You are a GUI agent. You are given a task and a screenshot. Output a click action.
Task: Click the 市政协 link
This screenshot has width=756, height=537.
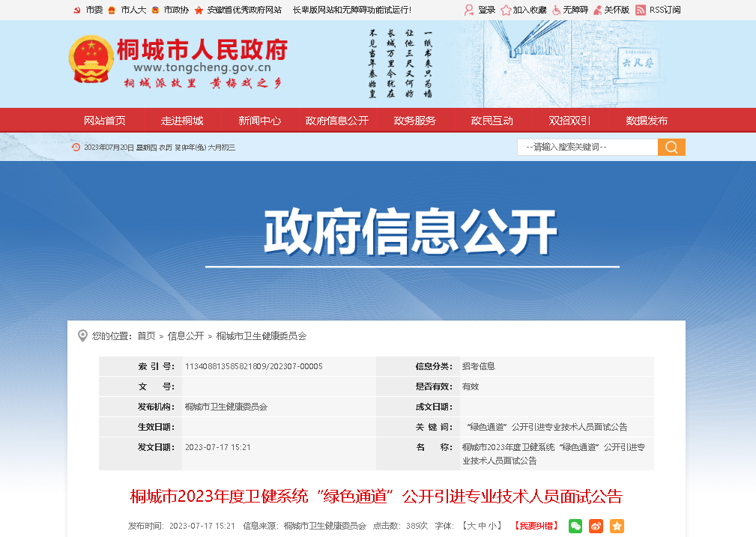176,10
